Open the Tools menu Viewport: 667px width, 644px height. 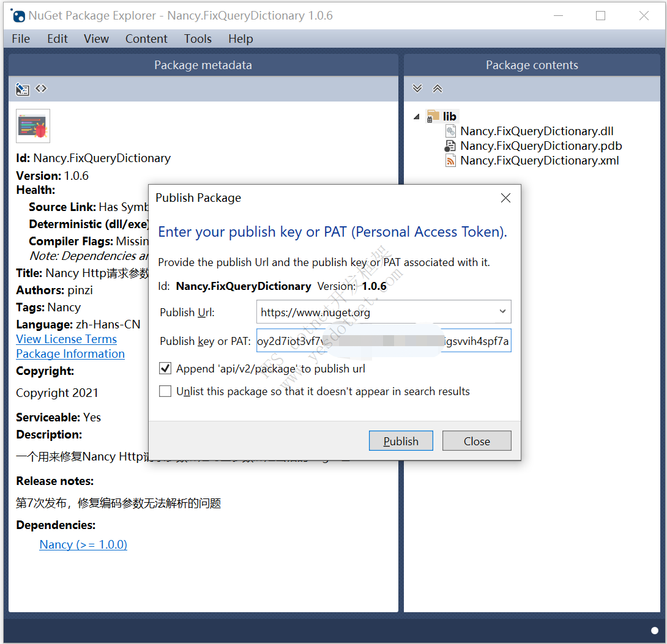pyautogui.click(x=198, y=39)
